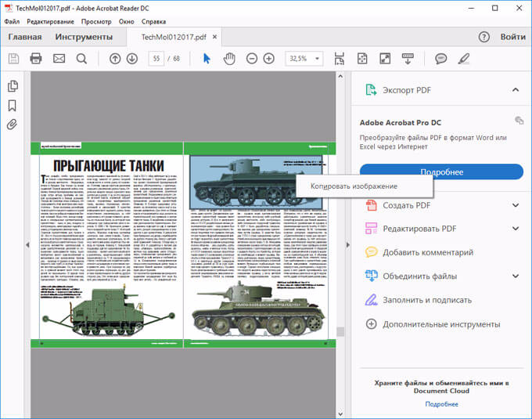Image resolution: width=532 pixels, height=419 pixels.
Task: Click Fill and Sign pen icon
Action: pos(371,300)
